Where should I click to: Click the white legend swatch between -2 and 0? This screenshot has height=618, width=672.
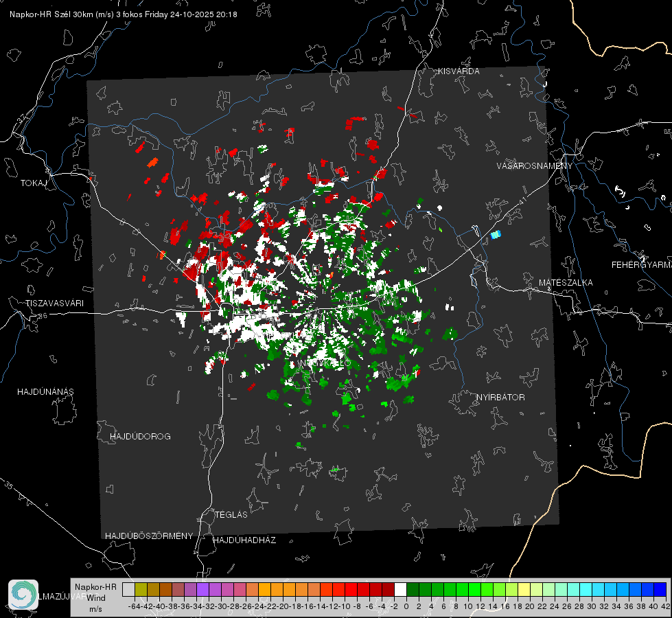[x=400, y=589]
